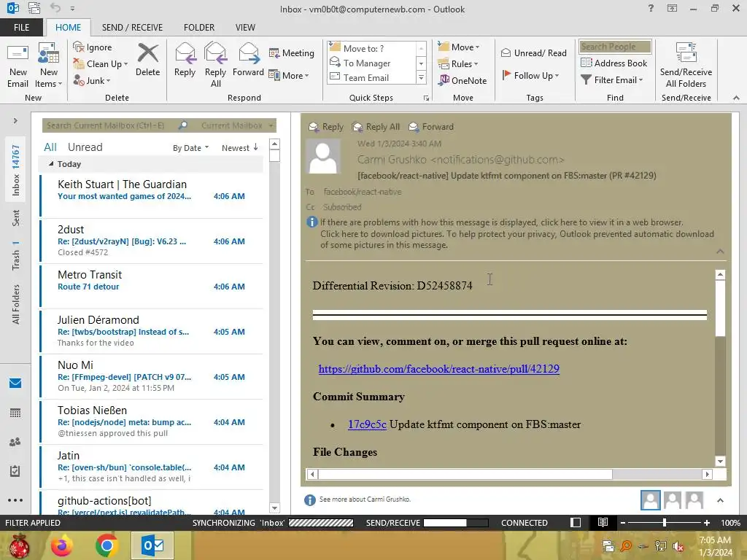
Task: Toggle Unread/Read status
Action: [x=533, y=52]
